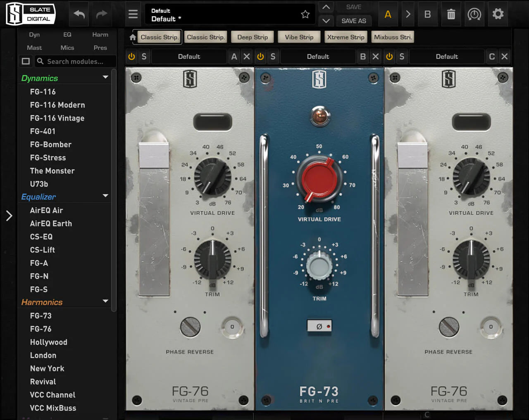This screenshot has width=529, height=420.
Task: Mark preset as favorite with star
Action: point(305,14)
